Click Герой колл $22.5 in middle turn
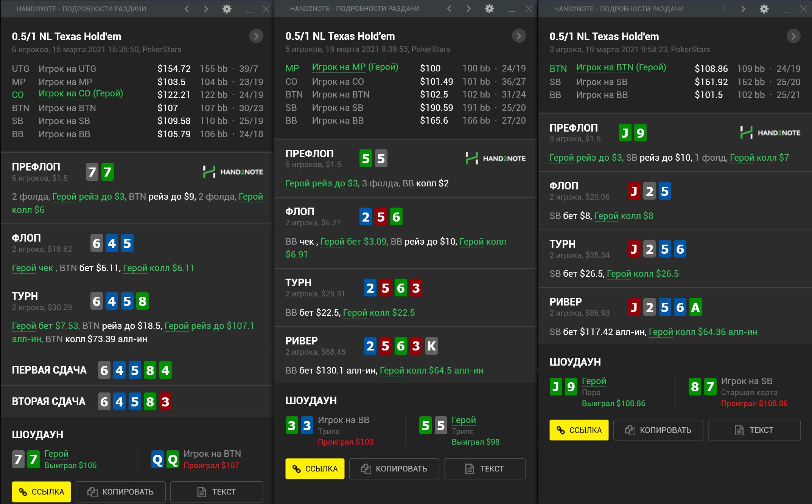Image resolution: width=812 pixels, height=504 pixels. [379, 313]
